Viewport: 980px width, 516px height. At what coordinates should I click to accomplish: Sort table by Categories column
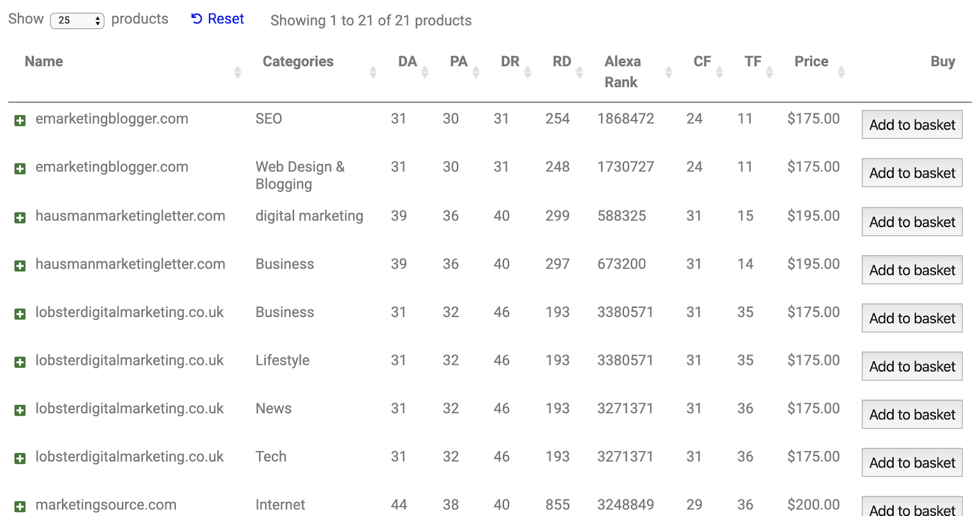point(298,62)
